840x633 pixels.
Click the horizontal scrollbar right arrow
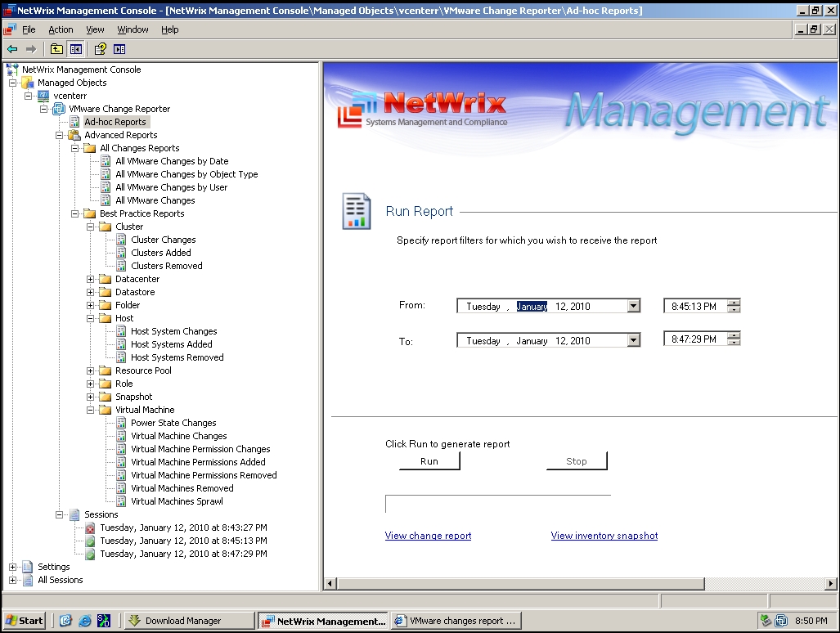click(830, 583)
